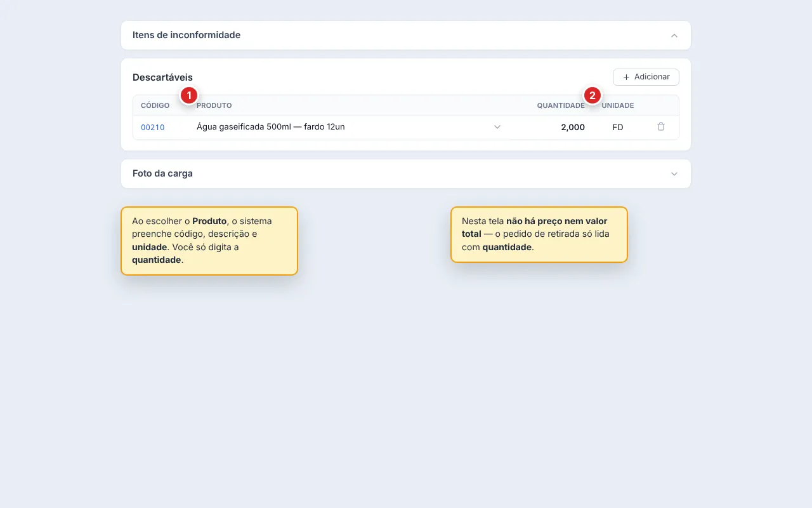Click the Código column header
Screen dimensions: 812x508
click(155, 105)
